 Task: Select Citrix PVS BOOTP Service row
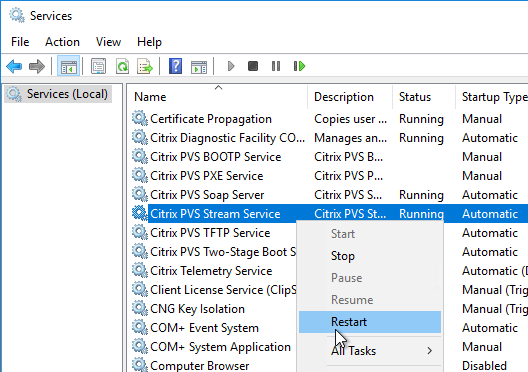click(x=216, y=157)
